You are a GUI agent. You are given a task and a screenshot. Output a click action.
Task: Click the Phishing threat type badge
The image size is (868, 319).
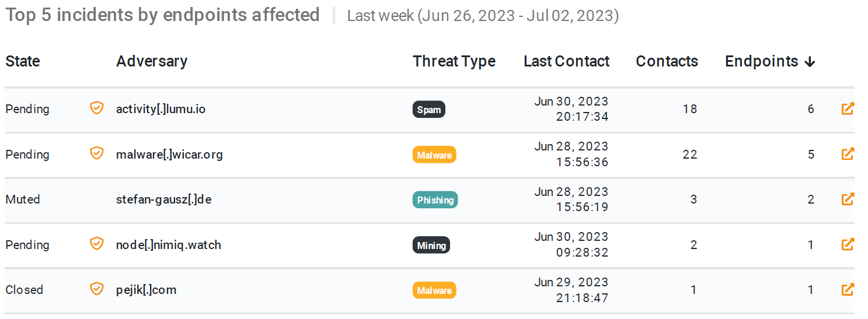click(x=435, y=200)
